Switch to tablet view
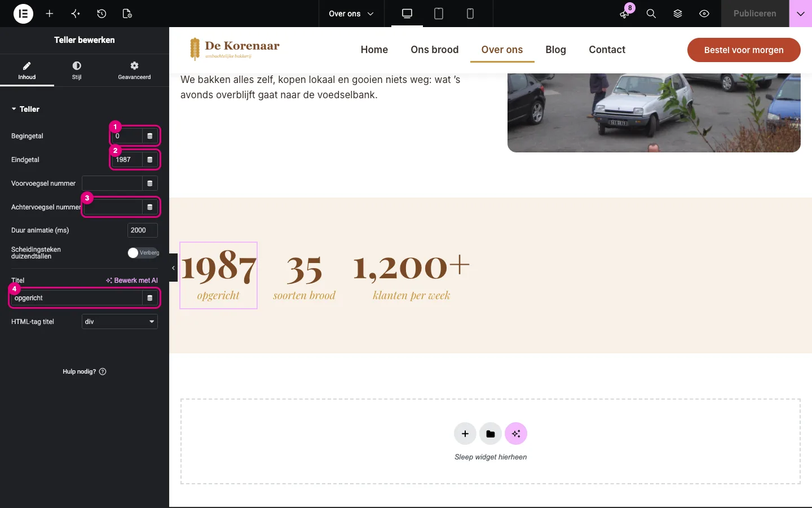Screen dimensions: 812x508 click(x=439, y=14)
